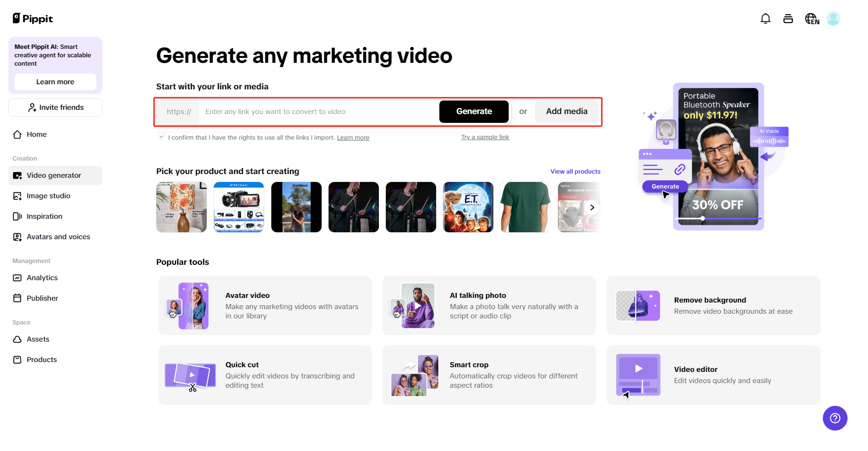Open View all products
The width and height of the screenshot is (868, 451).
tap(575, 171)
